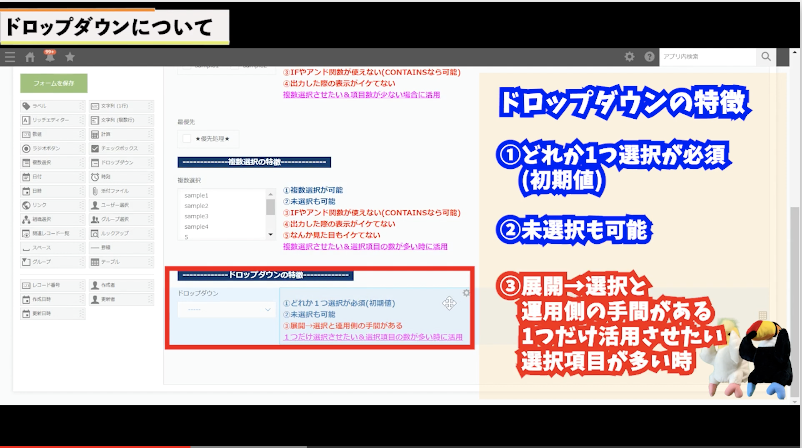The height and width of the screenshot is (448, 802).
Task: Expand the ドロップダウン select box
Action: pos(225,310)
